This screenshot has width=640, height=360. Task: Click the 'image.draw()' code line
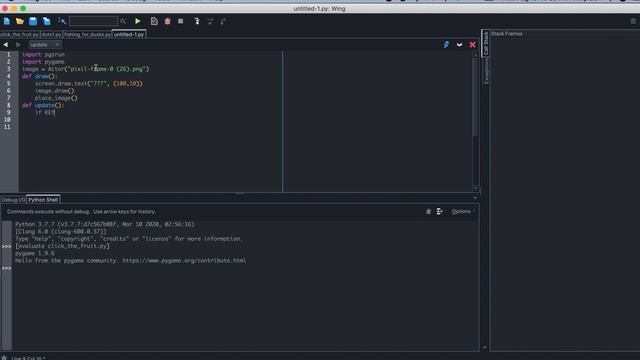[55, 91]
